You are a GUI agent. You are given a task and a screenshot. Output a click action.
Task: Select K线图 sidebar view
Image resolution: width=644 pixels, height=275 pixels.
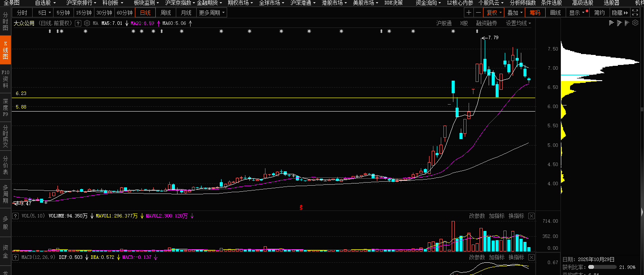6,50
